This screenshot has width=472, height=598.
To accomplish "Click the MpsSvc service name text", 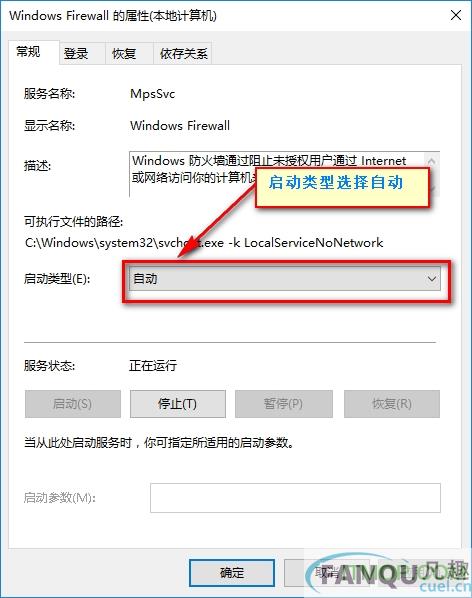I will pos(153,94).
